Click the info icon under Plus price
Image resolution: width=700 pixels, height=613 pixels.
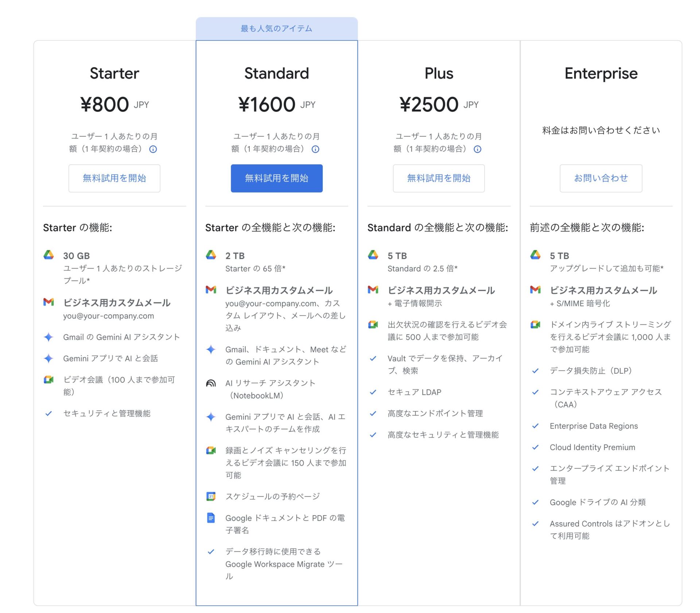pos(478,149)
